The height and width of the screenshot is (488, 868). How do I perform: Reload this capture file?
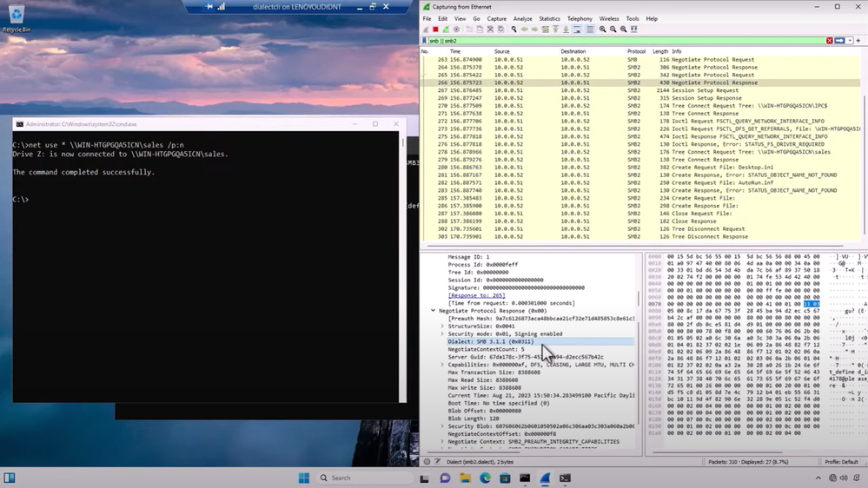point(500,30)
